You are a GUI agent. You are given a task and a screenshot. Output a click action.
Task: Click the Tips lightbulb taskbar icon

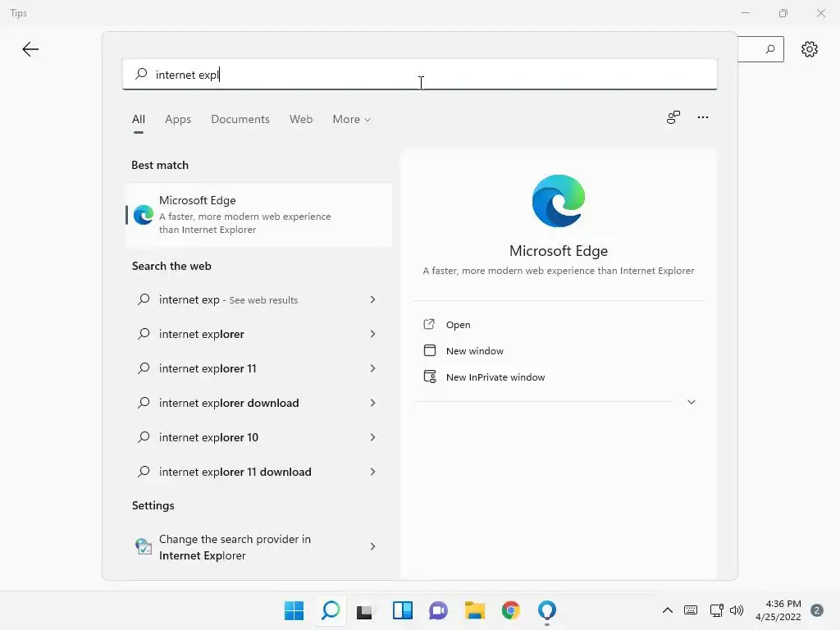[x=547, y=610]
